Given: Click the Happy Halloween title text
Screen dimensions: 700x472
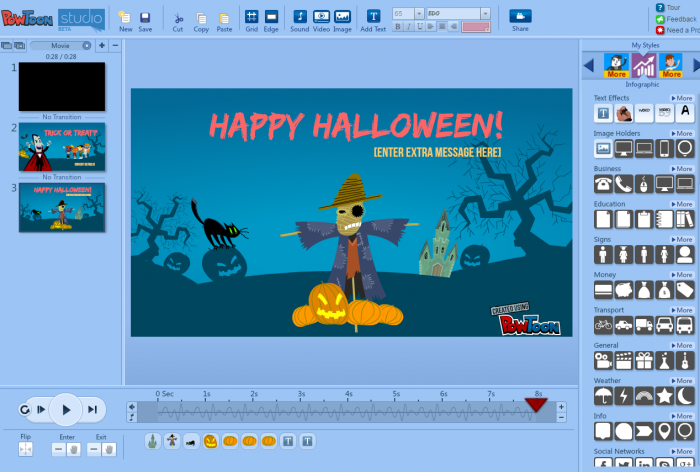Looking at the screenshot, I should pos(356,125).
